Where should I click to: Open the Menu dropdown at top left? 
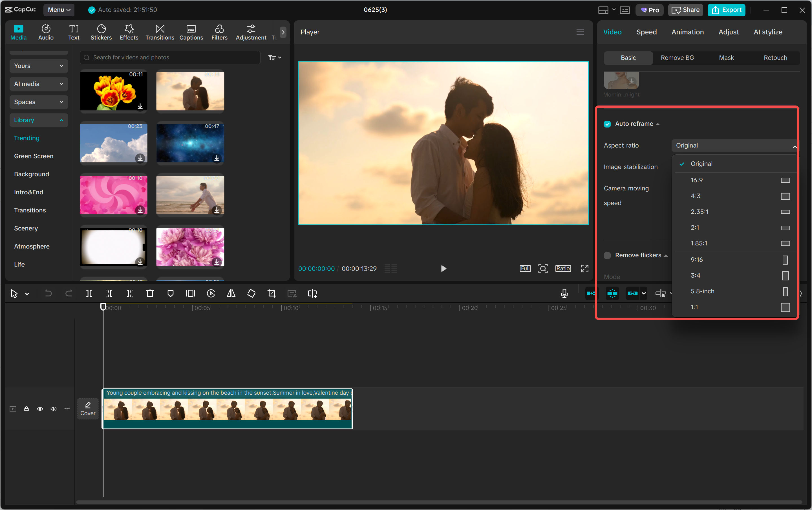(x=59, y=10)
